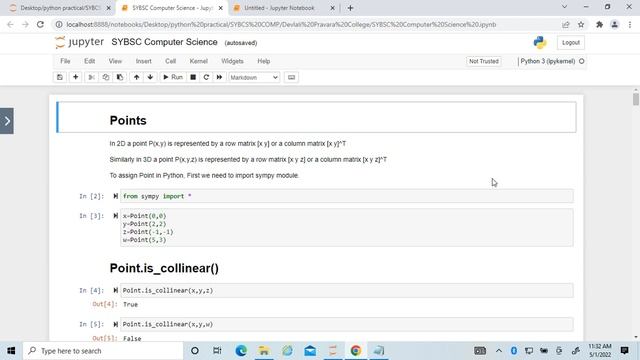The image size is (640, 360).
Task: Open the cell type Markdown dropdown
Action: click(x=254, y=77)
